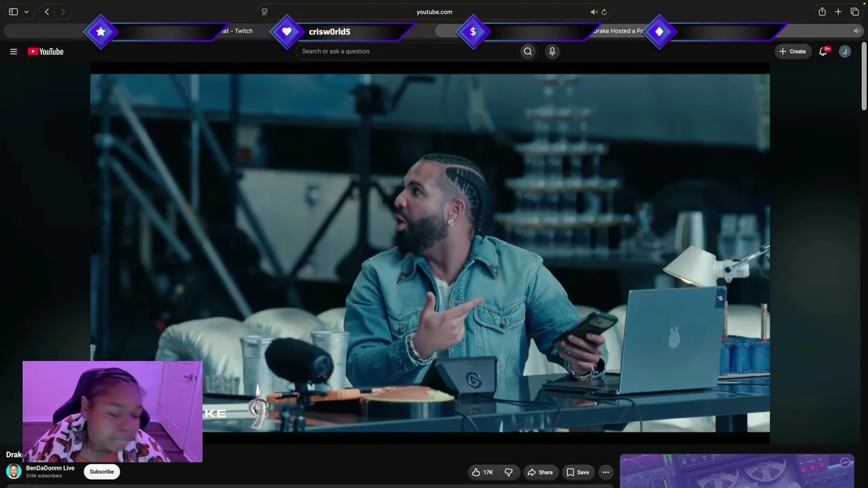Screen dimensions: 868x488
Task: Mute the audio icon on the rightmost tab
Action: coord(856,31)
